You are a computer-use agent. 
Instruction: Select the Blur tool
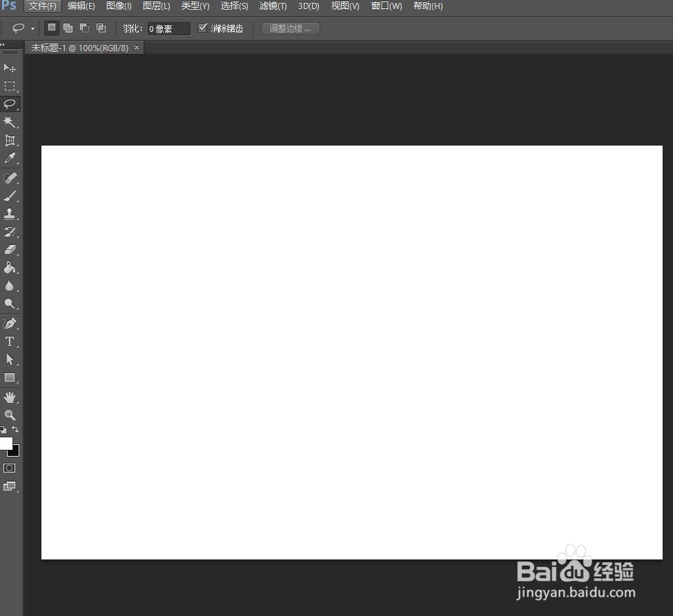[x=10, y=286]
